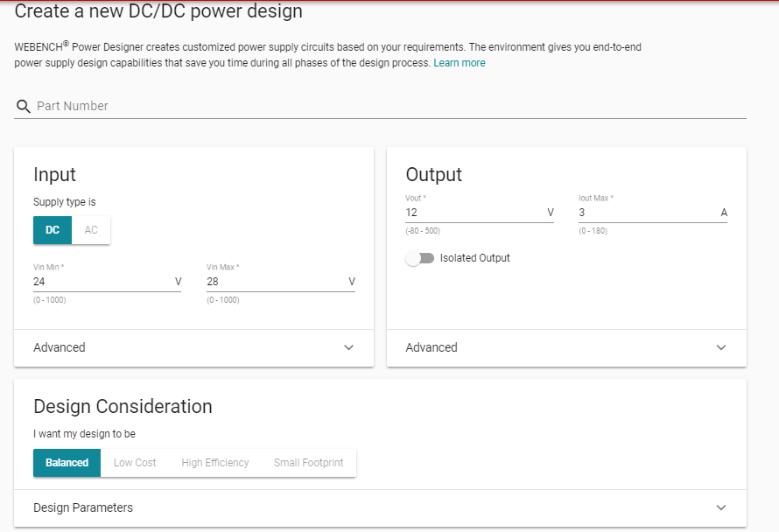Viewport: 779px width, 532px height.
Task: Choose the Small Footprint design option
Action: [x=308, y=463]
